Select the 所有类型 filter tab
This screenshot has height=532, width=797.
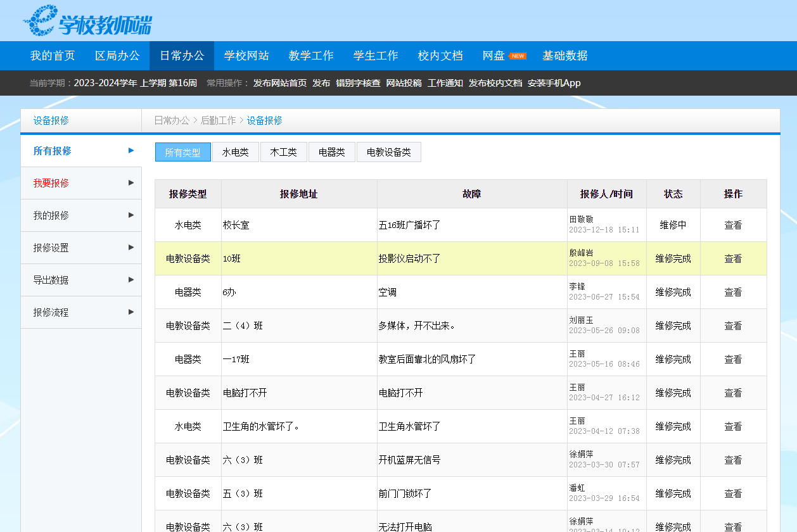[183, 152]
